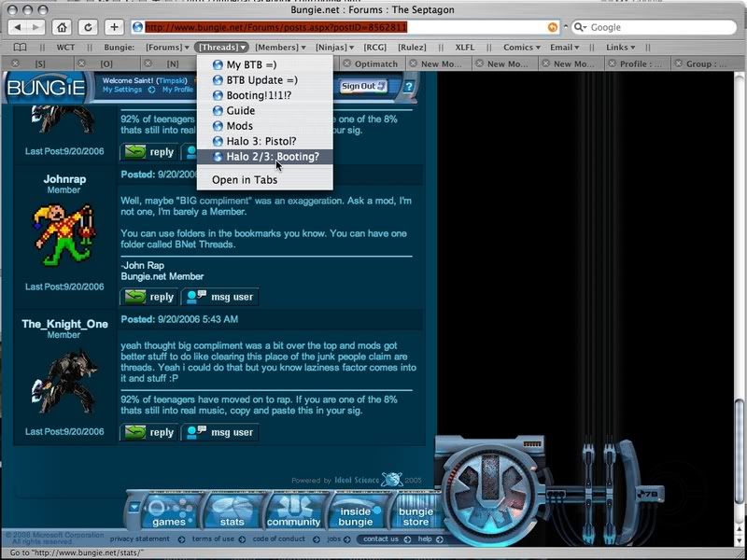Open the Comics bookmark dropdown
The height and width of the screenshot is (560, 747).
point(521,47)
